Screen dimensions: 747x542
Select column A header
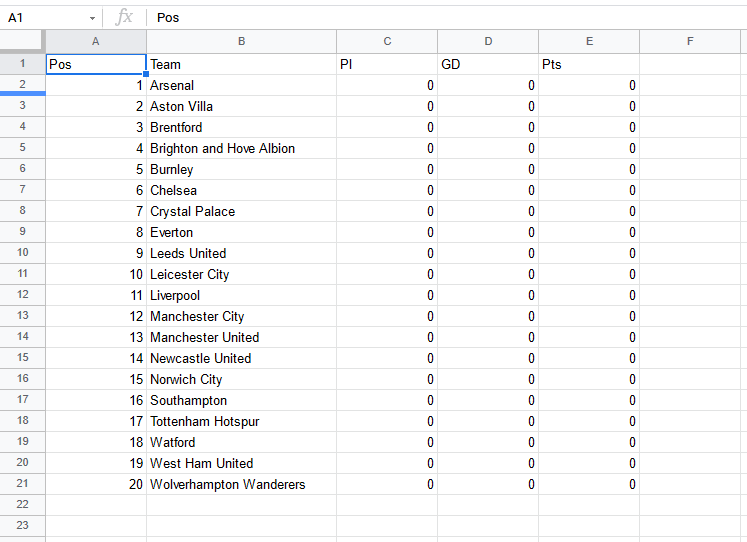(x=96, y=41)
